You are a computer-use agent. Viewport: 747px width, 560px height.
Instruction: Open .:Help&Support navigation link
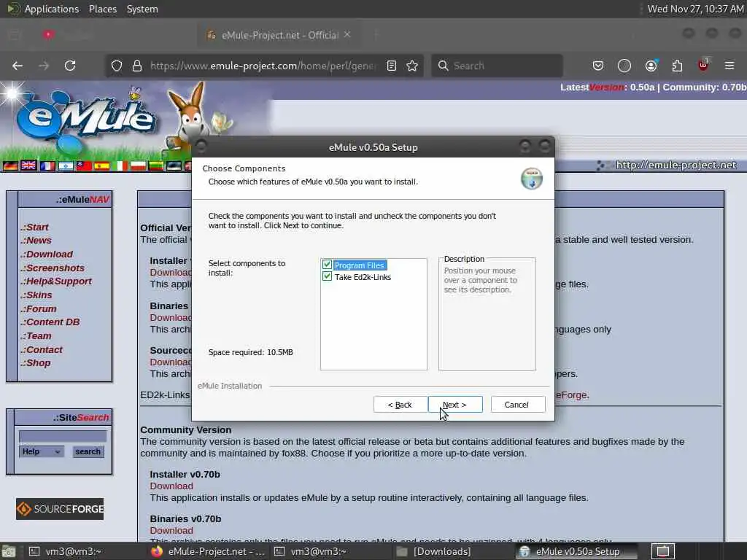[56, 281]
